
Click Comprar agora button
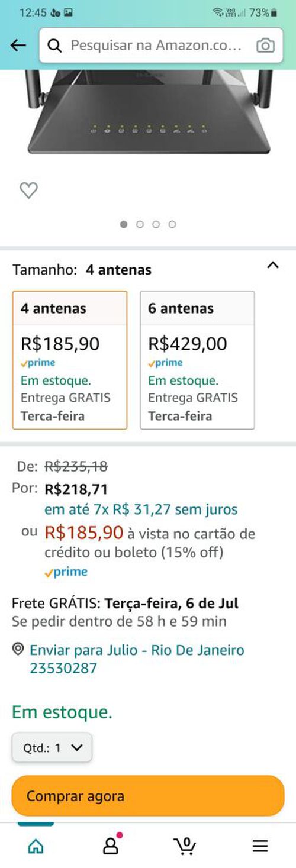tap(148, 796)
